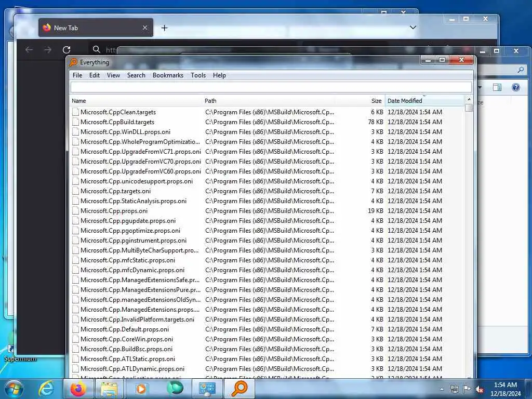
Task: Open the File menu in Everything
Action: [77, 75]
